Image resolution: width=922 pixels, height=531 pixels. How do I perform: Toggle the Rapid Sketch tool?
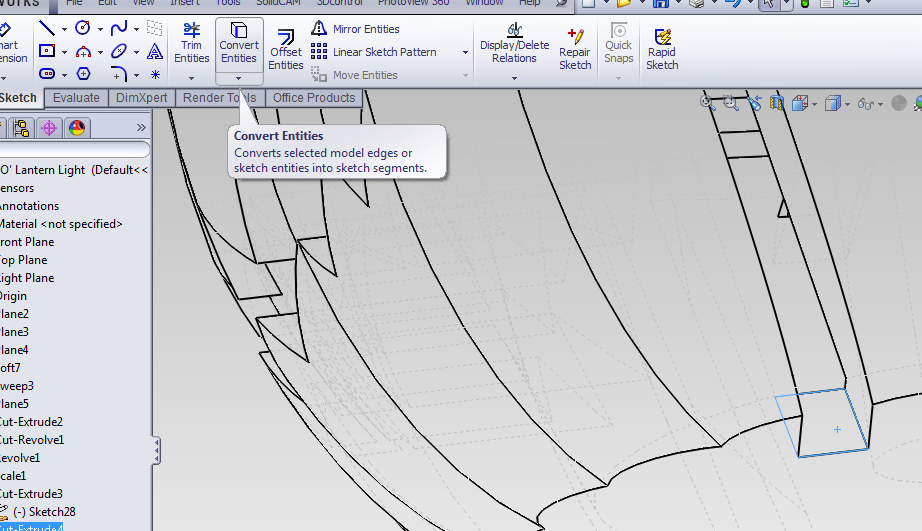[x=662, y=49]
